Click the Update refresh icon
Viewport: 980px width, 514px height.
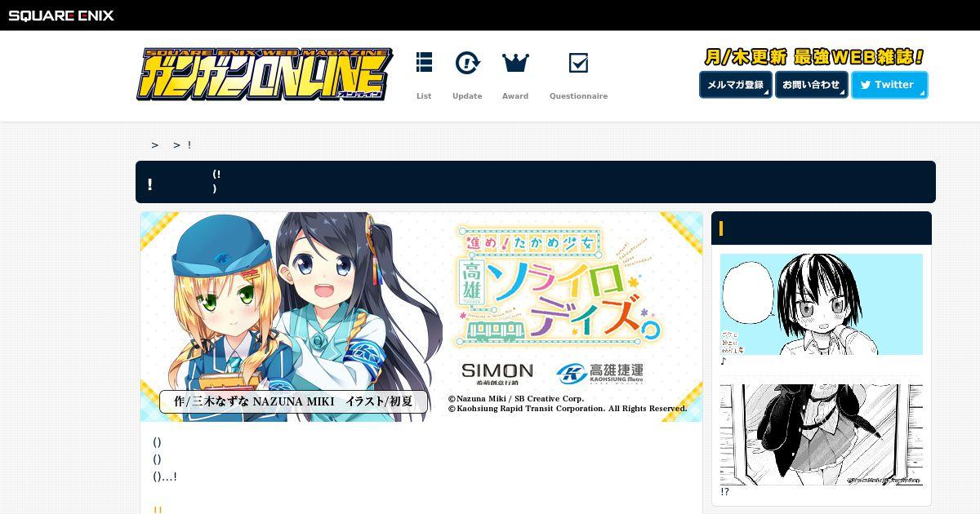467,63
